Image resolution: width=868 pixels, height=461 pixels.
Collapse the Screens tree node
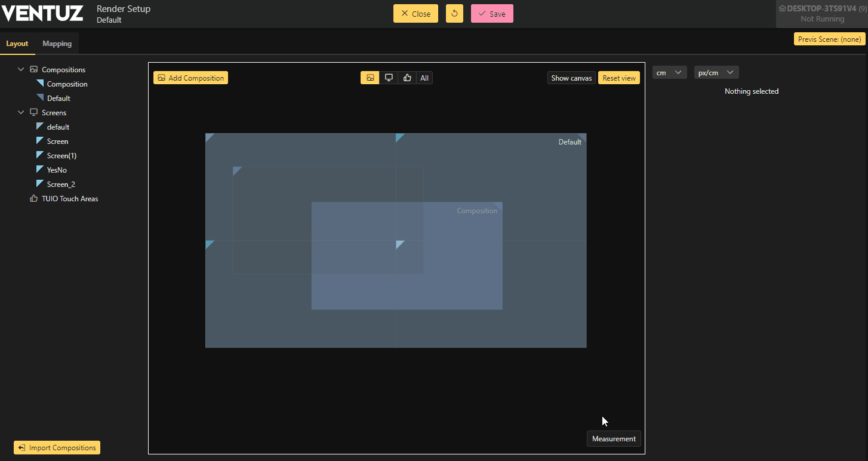coord(21,113)
